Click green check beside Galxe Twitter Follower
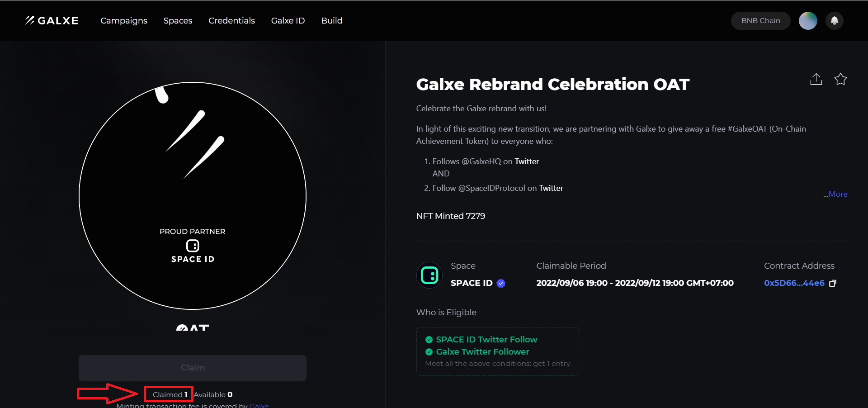This screenshot has width=868, height=408. (429, 352)
